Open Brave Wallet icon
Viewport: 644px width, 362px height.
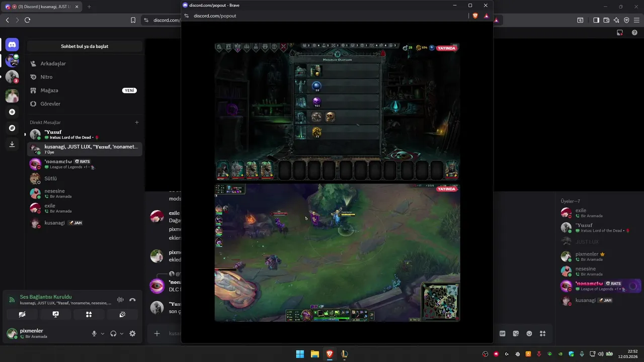(x=606, y=20)
